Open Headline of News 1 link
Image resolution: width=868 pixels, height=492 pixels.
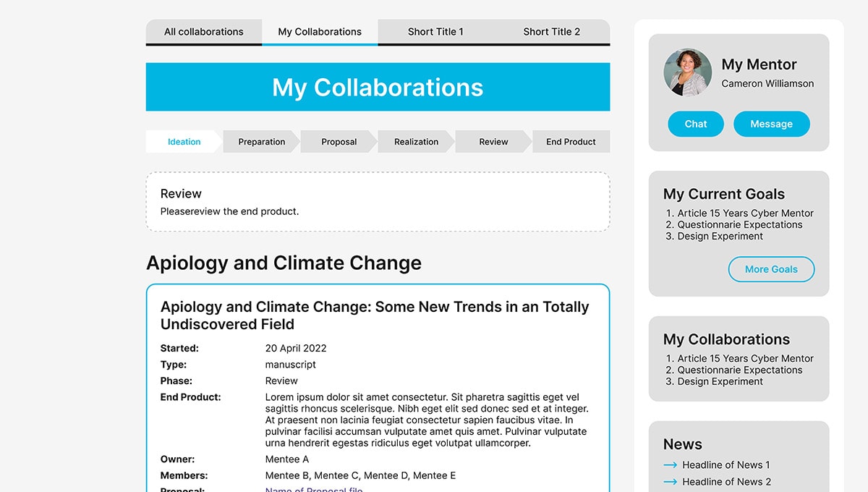(x=726, y=465)
